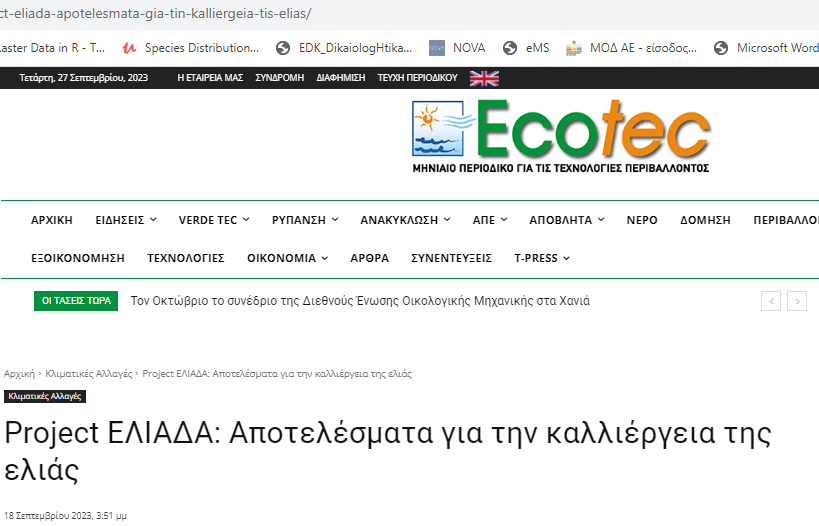Click the orange Κλιματικές Αλλαγές category tag
Viewport: 819px width, 526px height.
click(x=44, y=397)
